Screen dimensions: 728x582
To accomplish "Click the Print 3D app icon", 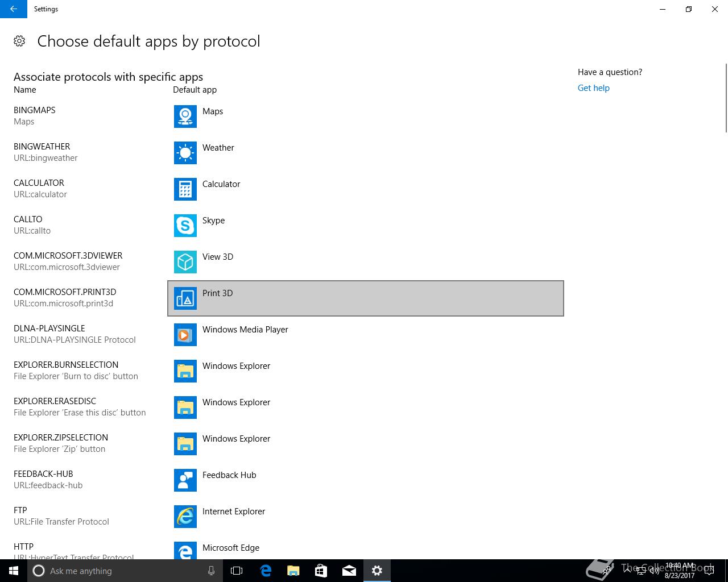I will (x=185, y=298).
